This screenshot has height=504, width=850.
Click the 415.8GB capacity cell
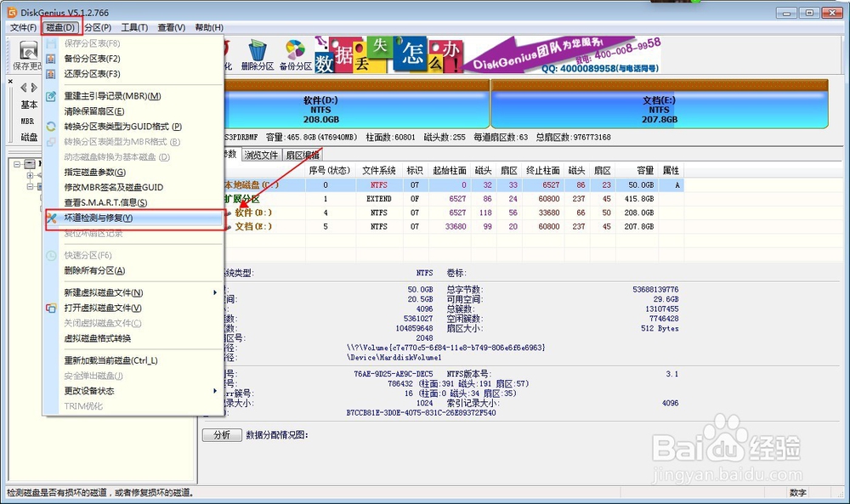(638, 199)
